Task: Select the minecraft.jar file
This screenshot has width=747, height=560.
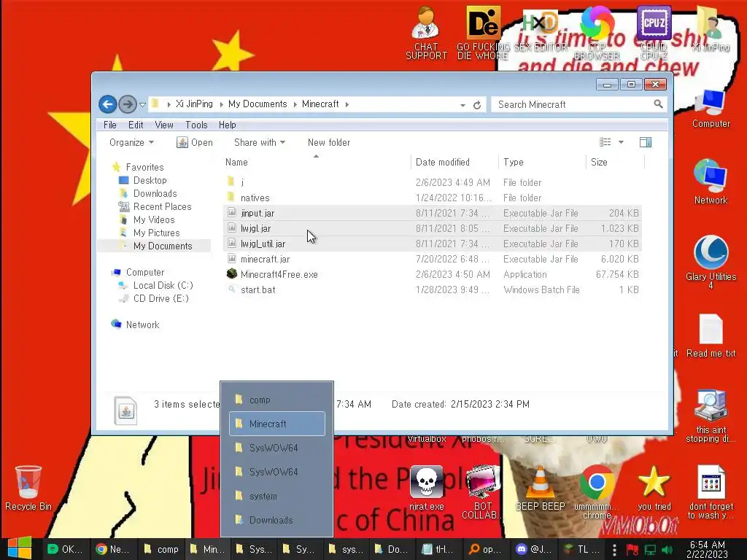Action: pos(432,259)
